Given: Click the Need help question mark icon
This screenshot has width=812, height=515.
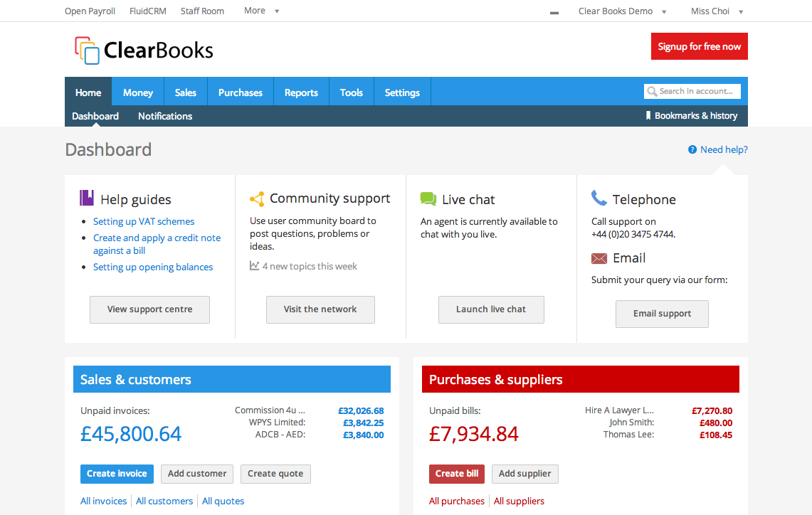Looking at the screenshot, I should (x=692, y=149).
